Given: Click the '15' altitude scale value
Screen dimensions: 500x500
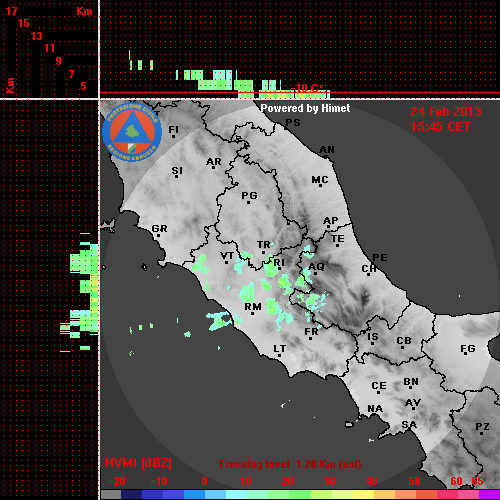Looking at the screenshot, I should [x=24, y=23].
